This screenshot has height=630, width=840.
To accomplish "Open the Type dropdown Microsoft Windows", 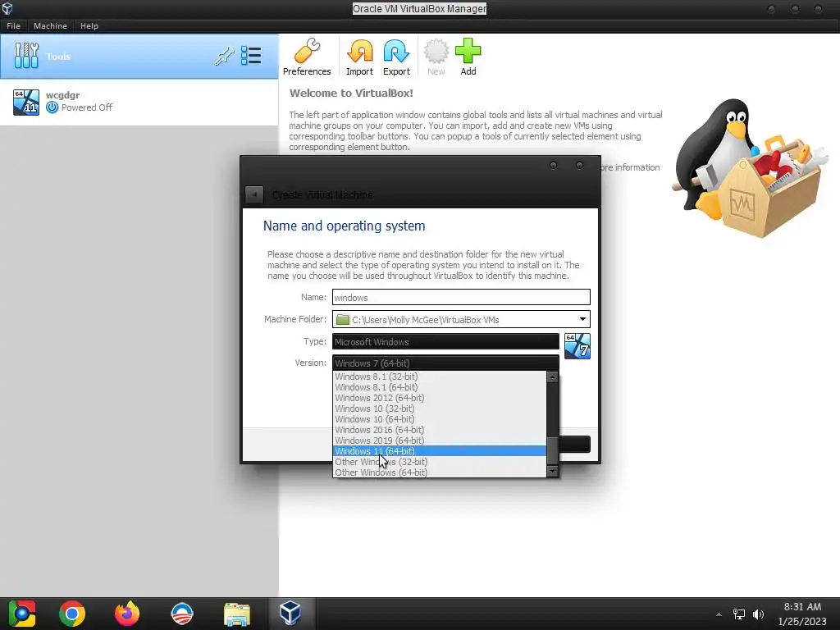I will tap(445, 342).
